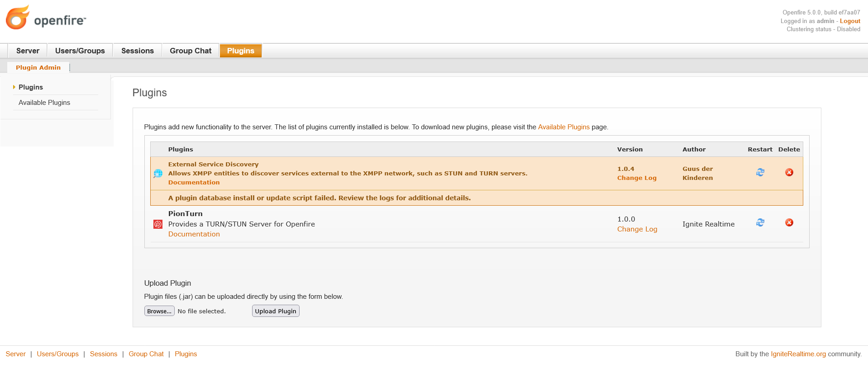868x382 pixels.
Task: Log out via the Logout link
Action: pos(850,21)
